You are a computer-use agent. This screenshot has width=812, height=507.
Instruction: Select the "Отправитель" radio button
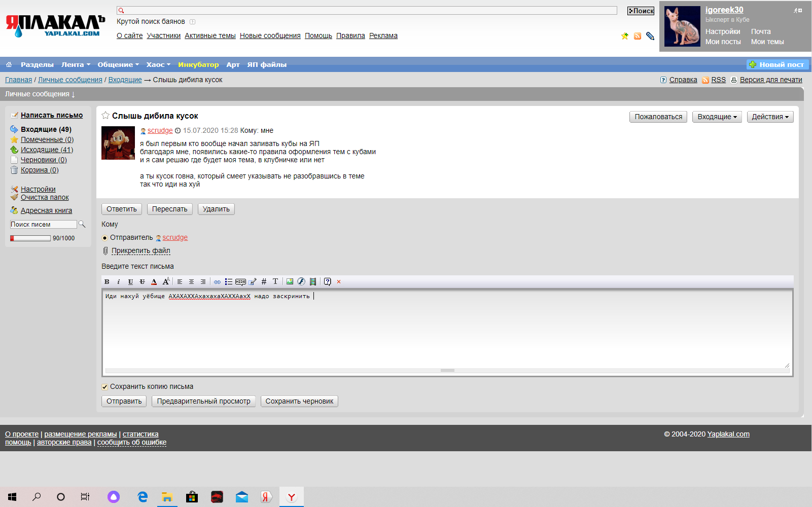click(x=105, y=238)
